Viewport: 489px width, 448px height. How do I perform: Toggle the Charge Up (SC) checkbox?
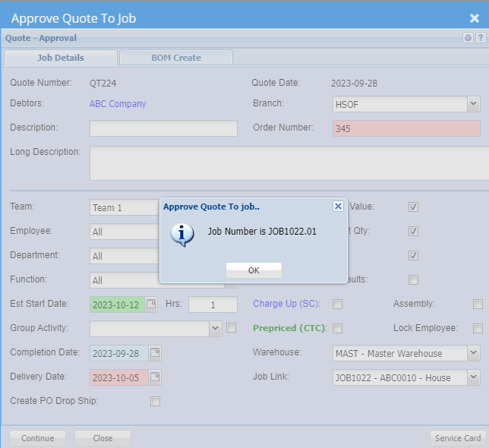pyautogui.click(x=338, y=304)
